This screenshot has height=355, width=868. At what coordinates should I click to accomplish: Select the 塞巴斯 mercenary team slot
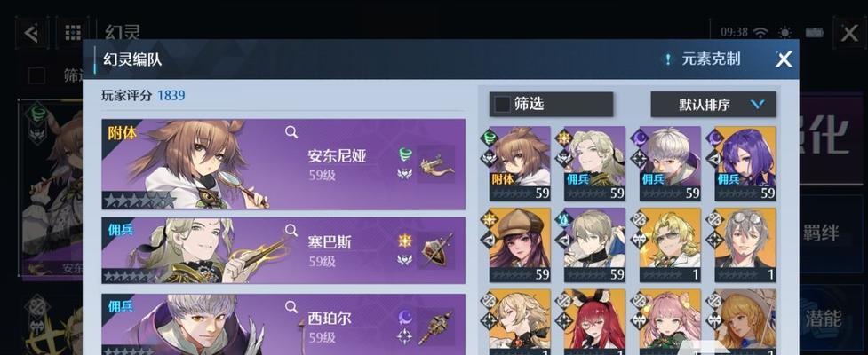coord(283,250)
